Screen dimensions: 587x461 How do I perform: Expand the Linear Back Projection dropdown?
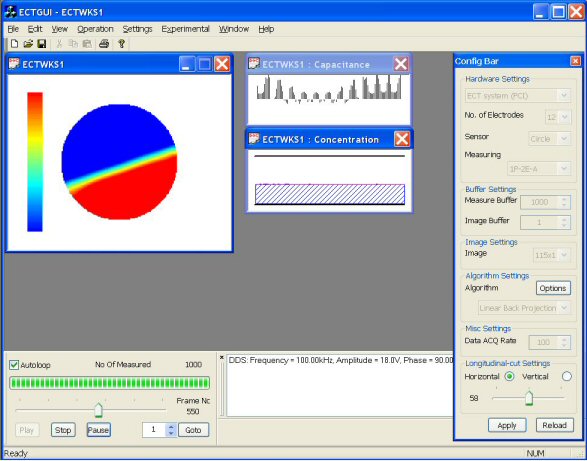524,308
